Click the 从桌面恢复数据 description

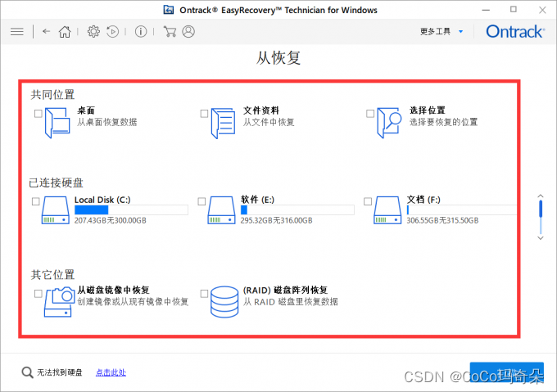pos(107,122)
